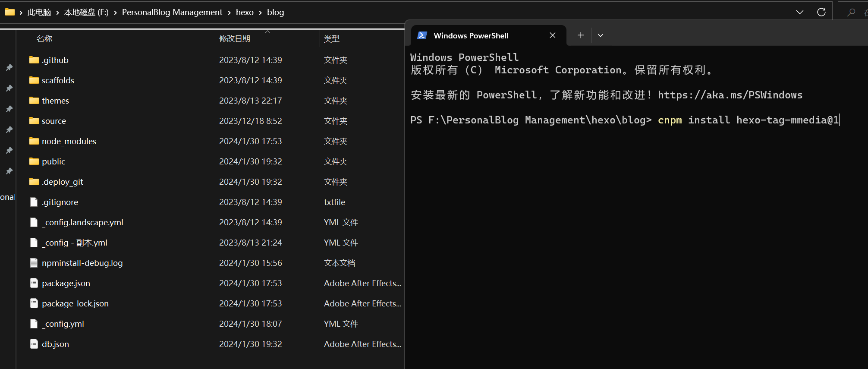Expand the address bar history dropdown
The height and width of the screenshot is (369, 868).
point(800,12)
